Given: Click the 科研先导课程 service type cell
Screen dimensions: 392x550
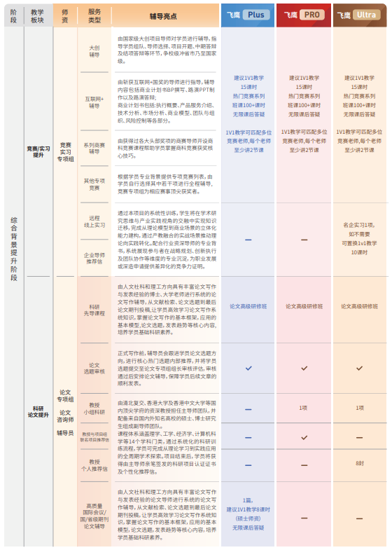Looking at the screenshot, I should pyautogui.click(x=94, y=310).
